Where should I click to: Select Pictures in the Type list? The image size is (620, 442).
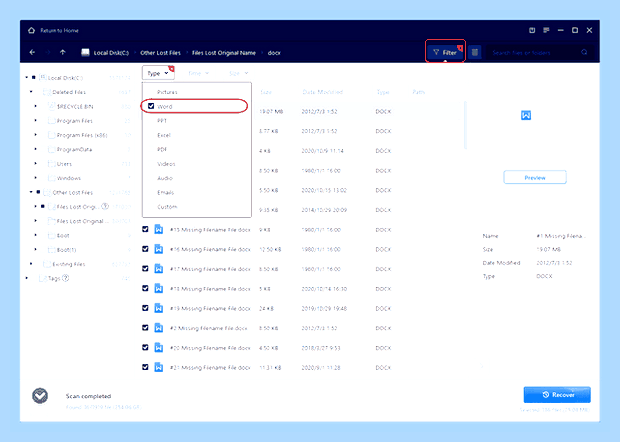pos(167,92)
